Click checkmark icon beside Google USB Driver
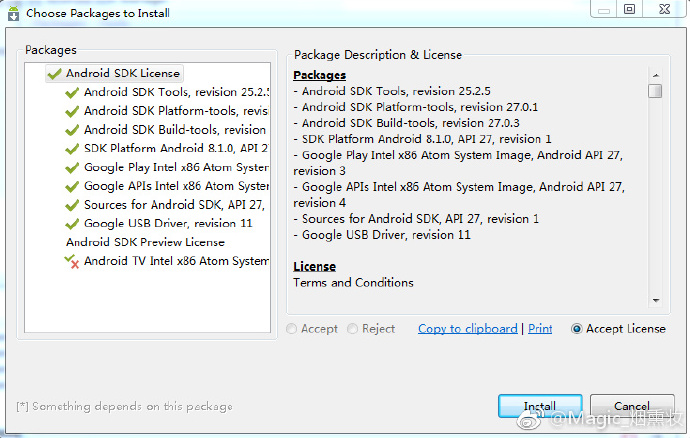 (72, 224)
